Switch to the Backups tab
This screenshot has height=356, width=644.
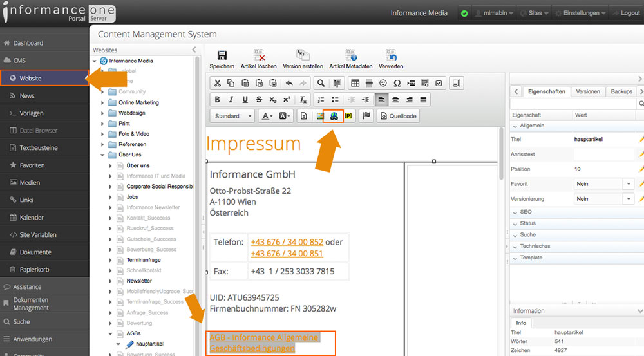coord(621,91)
